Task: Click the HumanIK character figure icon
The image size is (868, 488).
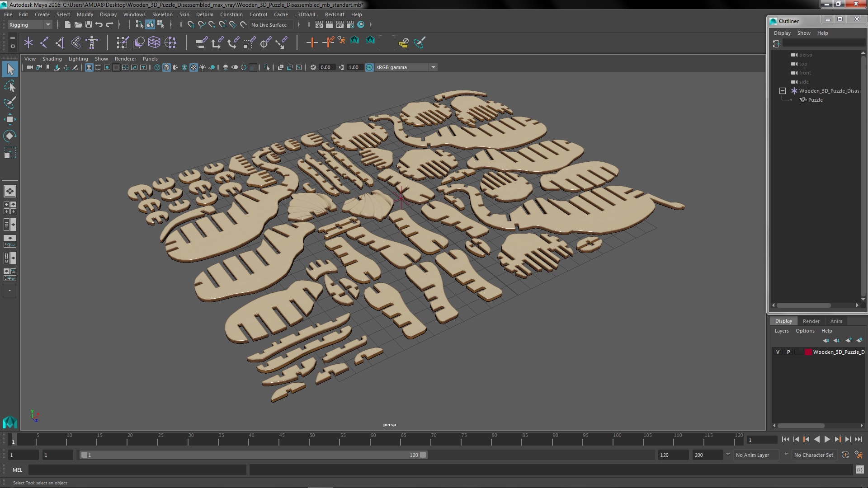Action: coord(92,42)
